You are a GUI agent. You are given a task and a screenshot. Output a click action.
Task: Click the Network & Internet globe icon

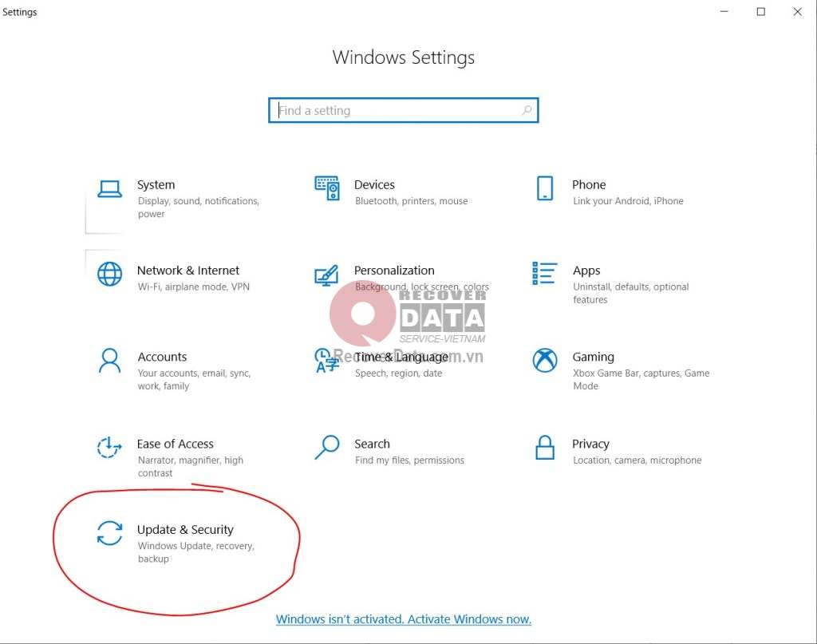pyautogui.click(x=110, y=274)
